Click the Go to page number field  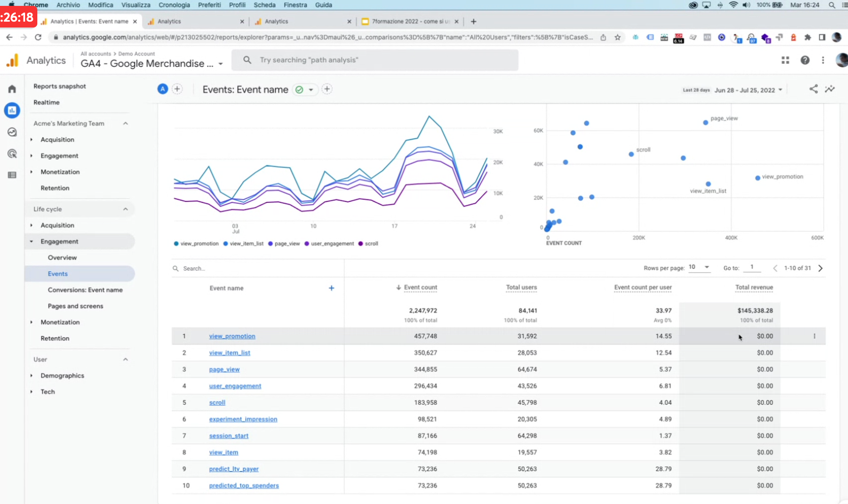(752, 267)
